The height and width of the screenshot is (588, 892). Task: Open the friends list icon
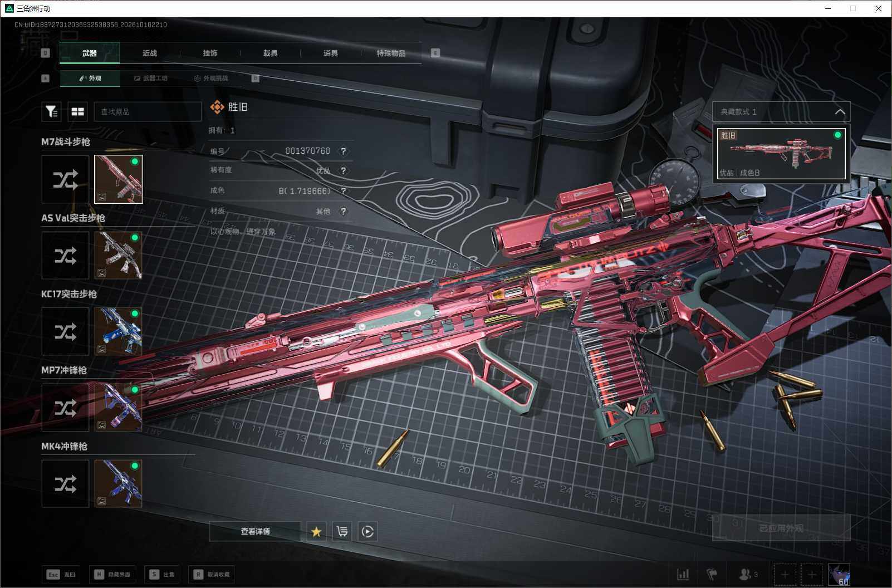748,574
